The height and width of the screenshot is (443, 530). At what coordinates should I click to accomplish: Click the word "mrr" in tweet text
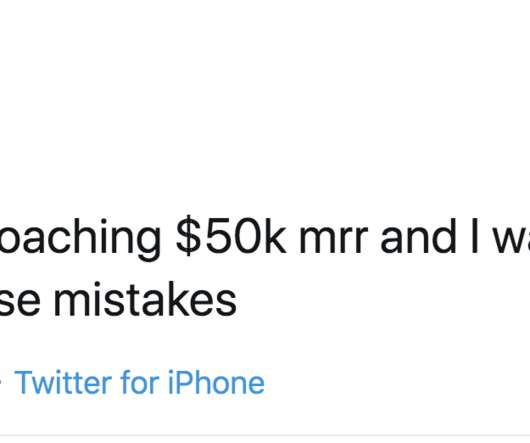(x=333, y=239)
